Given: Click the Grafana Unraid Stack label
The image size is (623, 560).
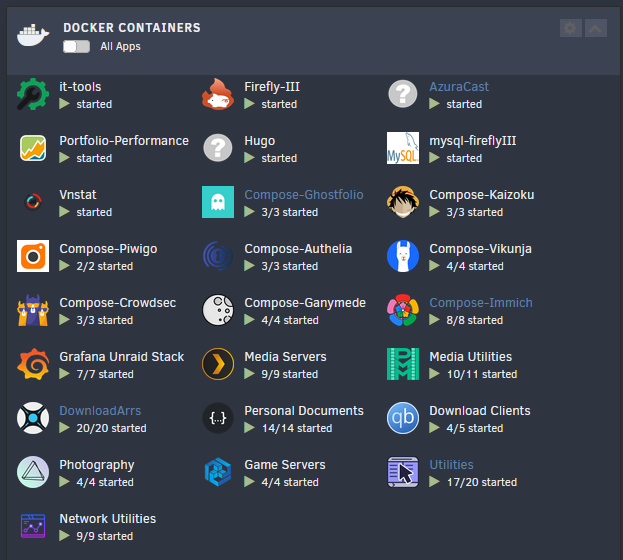Looking at the screenshot, I should (122, 357).
